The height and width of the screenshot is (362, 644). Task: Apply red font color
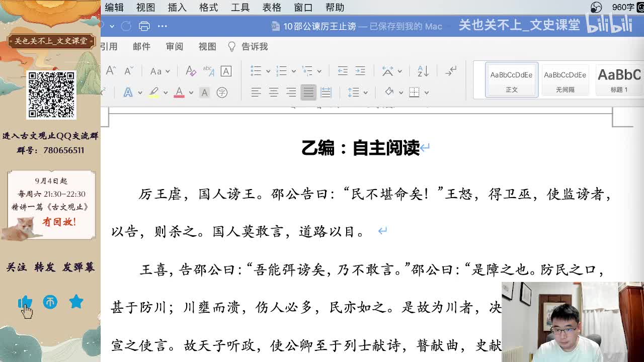179,93
